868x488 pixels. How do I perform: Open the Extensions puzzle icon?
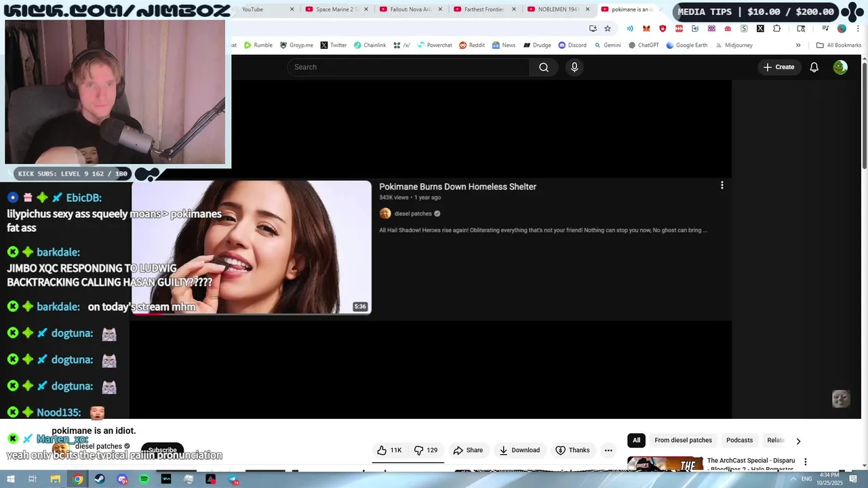click(777, 28)
